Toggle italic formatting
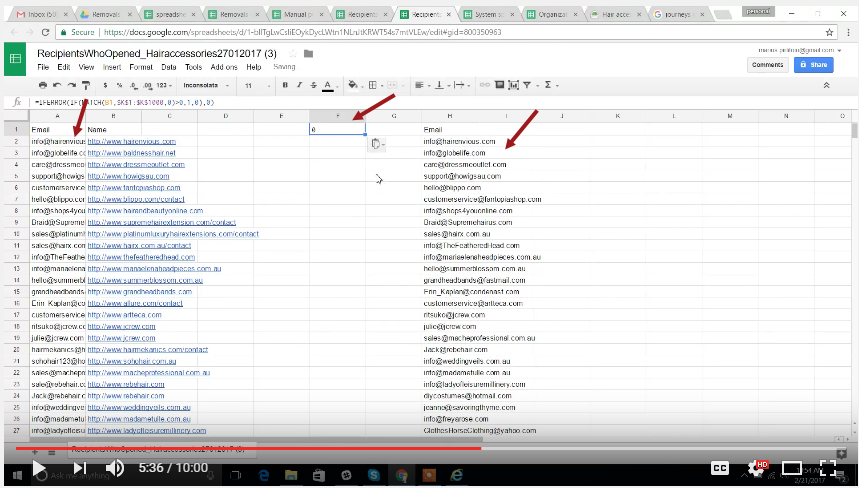This screenshot has width=859, height=488. (301, 86)
